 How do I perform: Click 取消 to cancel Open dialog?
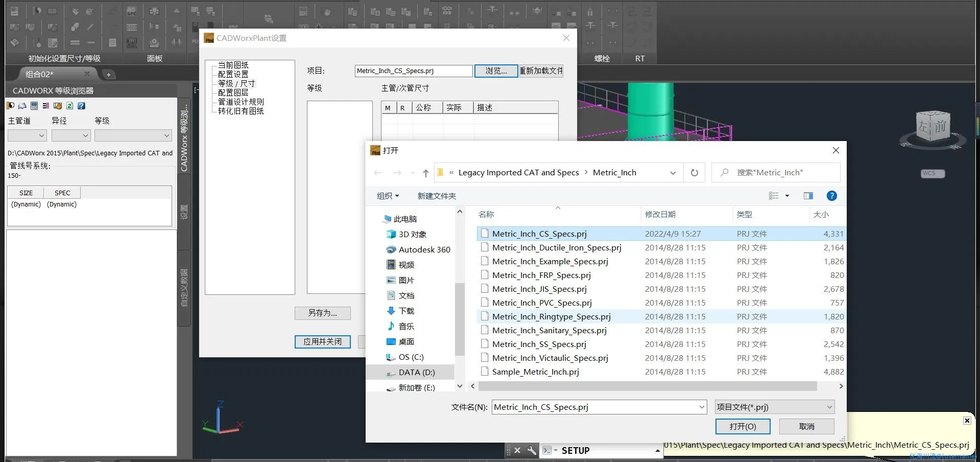click(806, 426)
